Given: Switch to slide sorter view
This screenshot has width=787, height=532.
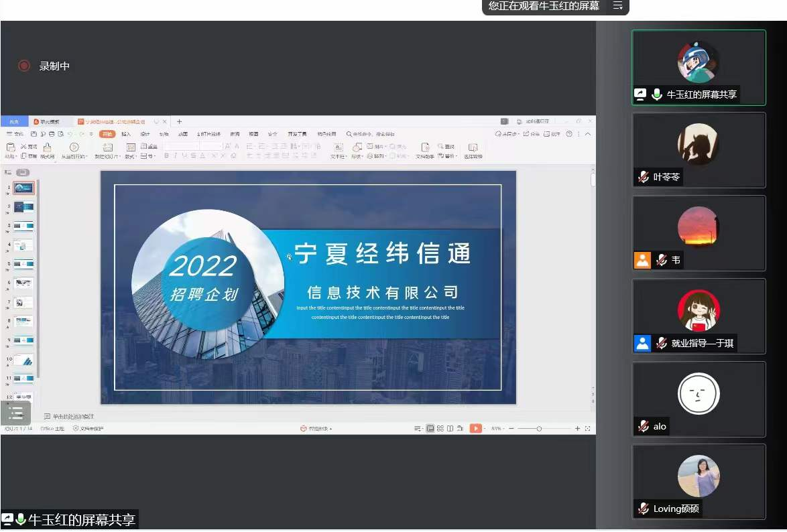Looking at the screenshot, I should click(x=440, y=428).
